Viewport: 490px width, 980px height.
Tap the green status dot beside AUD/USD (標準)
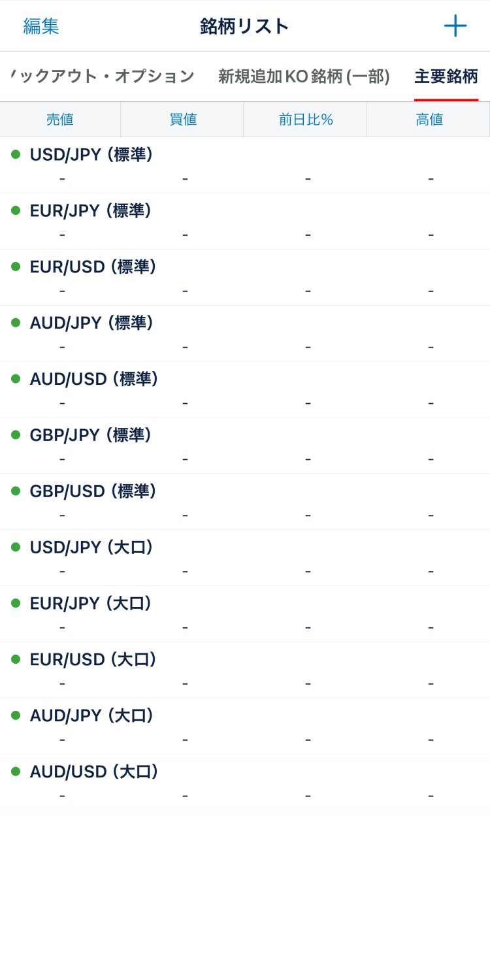coord(16,379)
